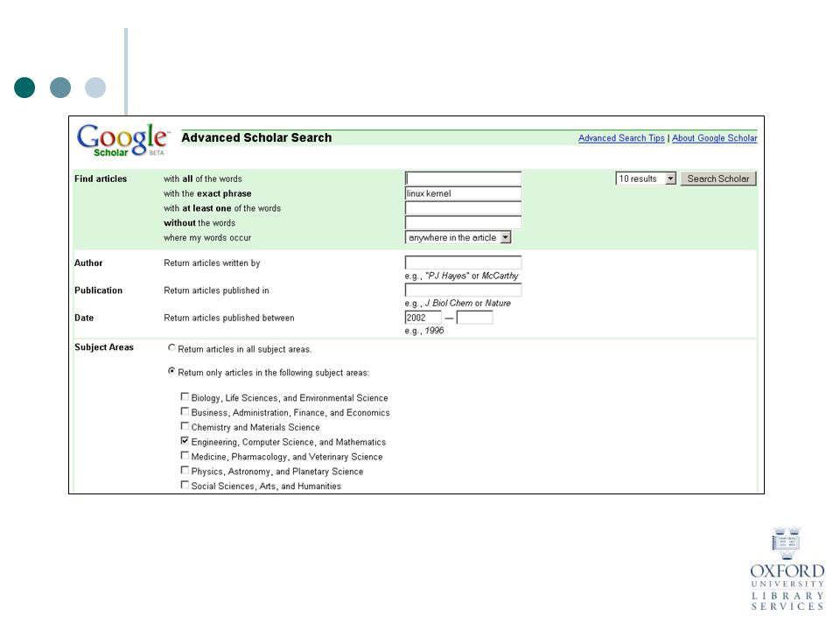Click the Publication input field
Screen dimensions: 840x630
463,290
